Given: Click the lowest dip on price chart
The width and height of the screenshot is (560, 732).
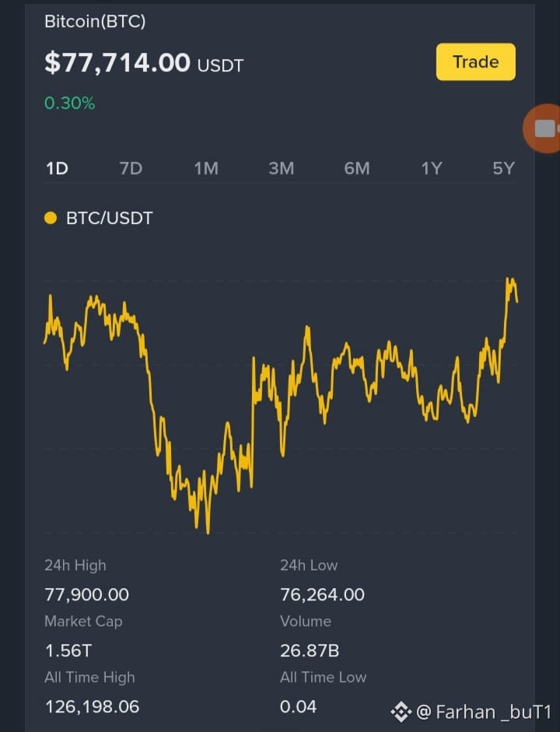Looking at the screenshot, I should [208, 531].
